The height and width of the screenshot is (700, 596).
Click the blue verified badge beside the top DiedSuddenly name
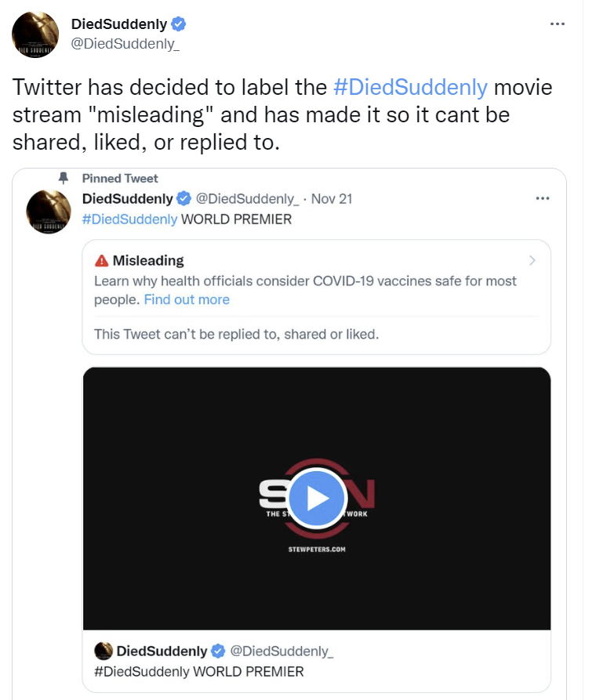pyautogui.click(x=179, y=24)
